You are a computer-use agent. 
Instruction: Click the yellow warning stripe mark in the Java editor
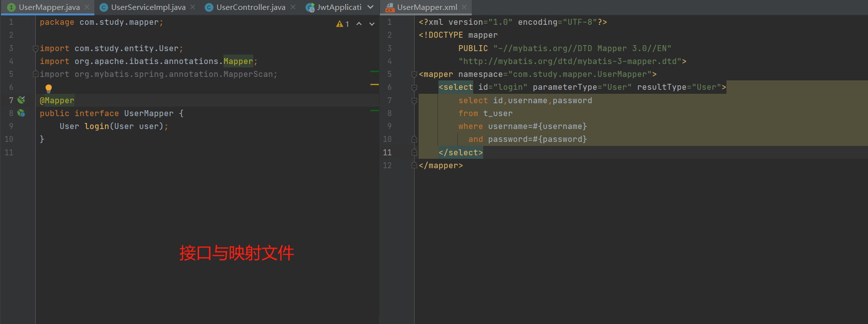click(x=374, y=85)
